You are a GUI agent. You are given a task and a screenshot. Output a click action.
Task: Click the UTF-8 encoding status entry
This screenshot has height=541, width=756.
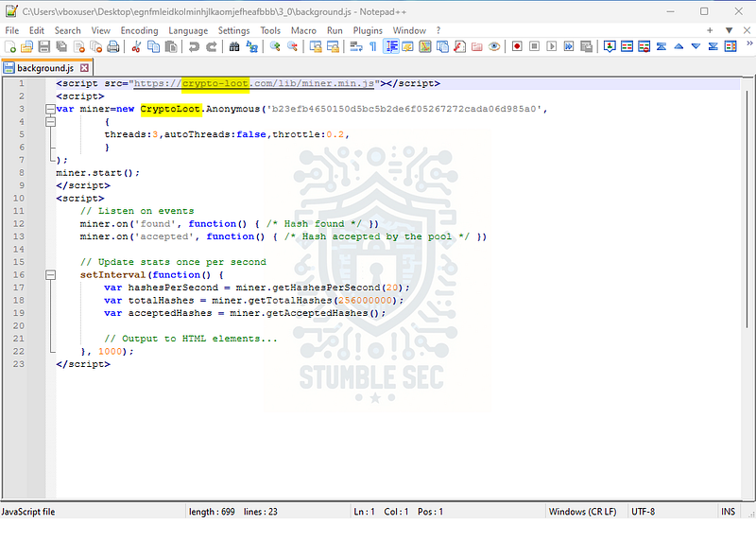tap(644, 512)
